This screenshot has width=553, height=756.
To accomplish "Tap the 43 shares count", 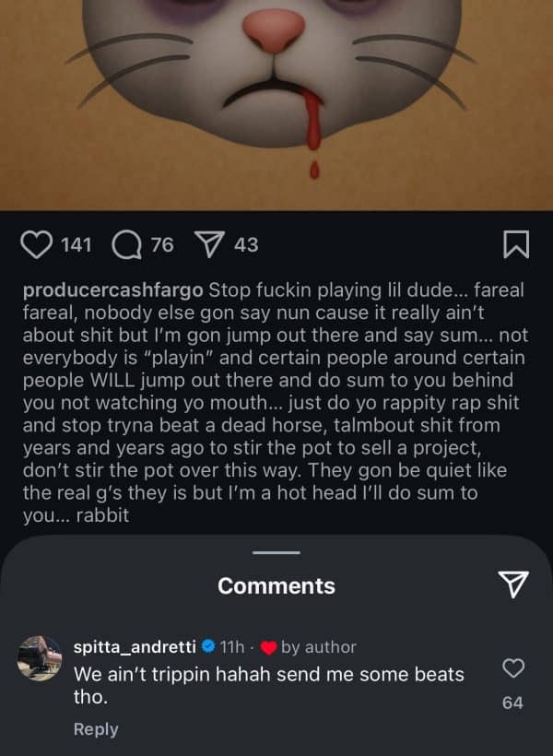I will click(246, 244).
